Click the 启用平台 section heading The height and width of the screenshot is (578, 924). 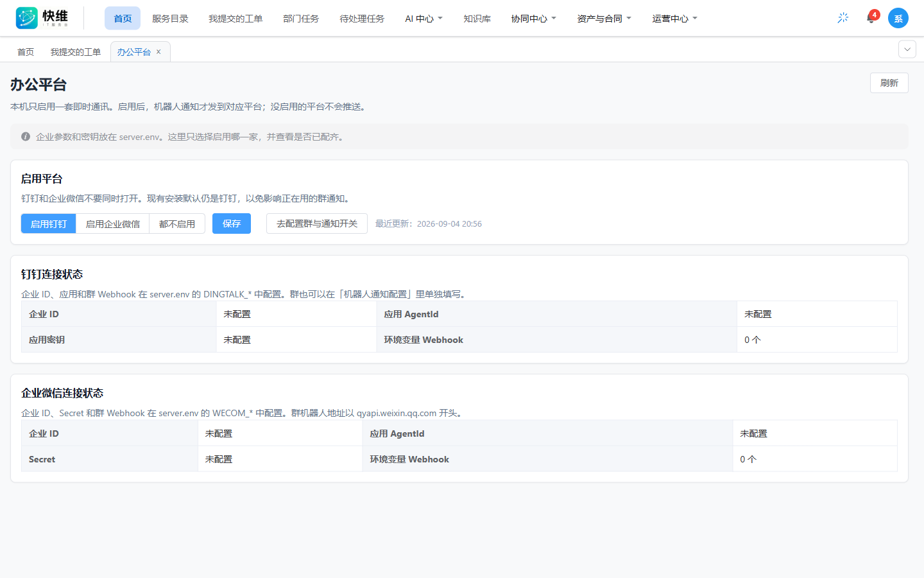click(42, 179)
